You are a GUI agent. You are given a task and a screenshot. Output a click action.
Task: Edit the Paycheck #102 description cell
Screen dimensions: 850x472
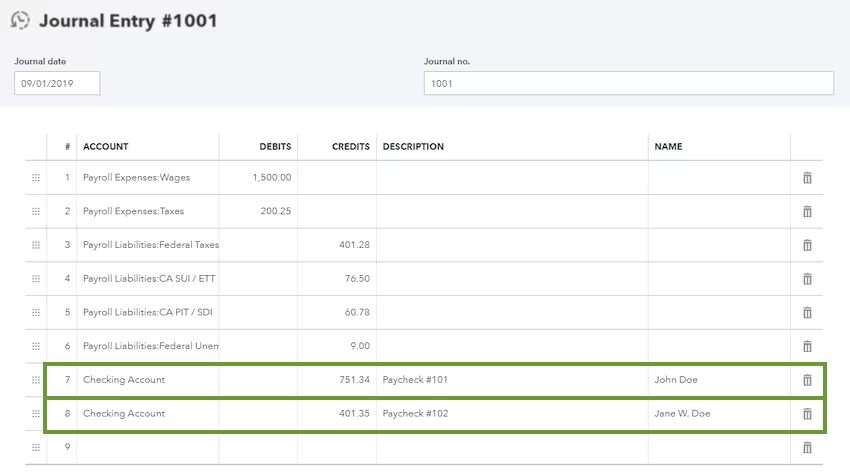click(x=511, y=414)
